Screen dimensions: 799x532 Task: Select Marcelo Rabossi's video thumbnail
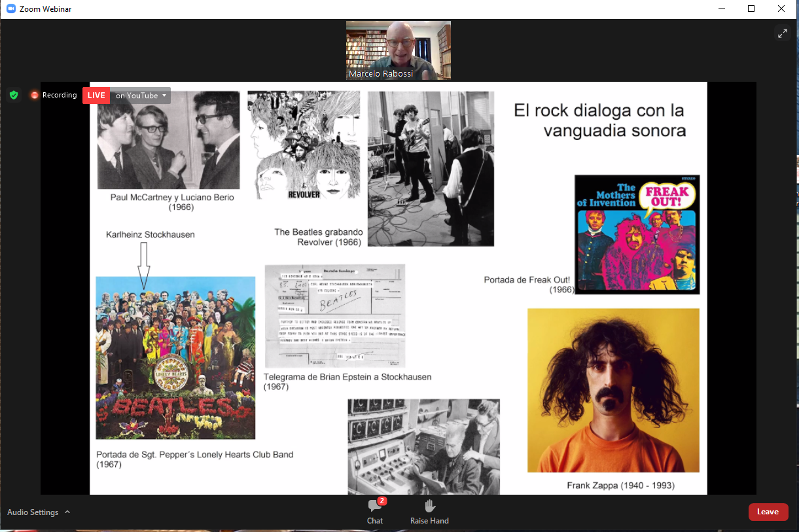click(398, 50)
